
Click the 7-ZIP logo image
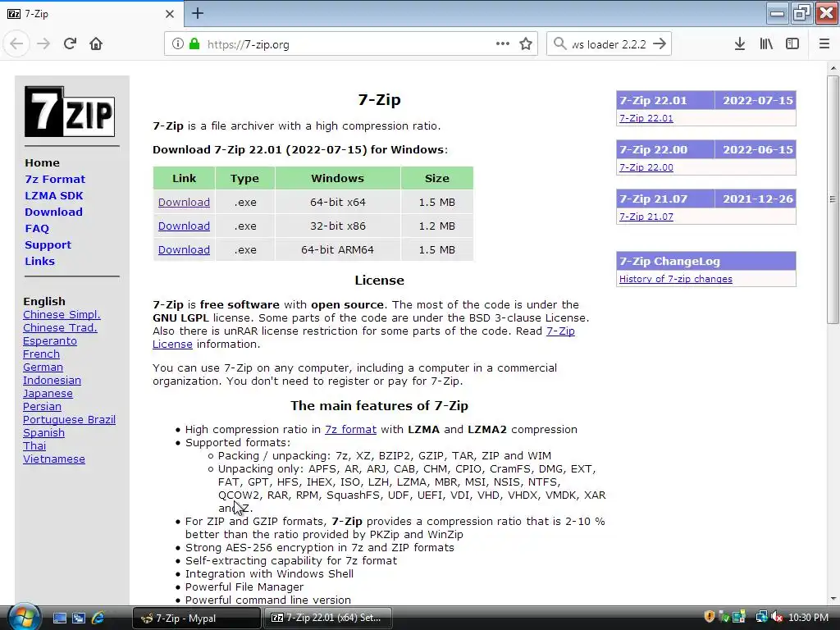[x=70, y=112]
